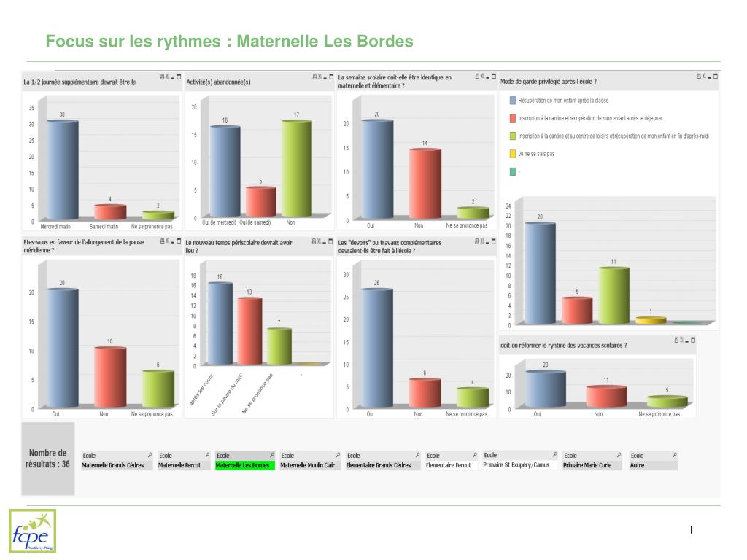Open search in Elementaire Fercot list box
Screen dimensions: 747x560
pyautogui.click(x=474, y=455)
